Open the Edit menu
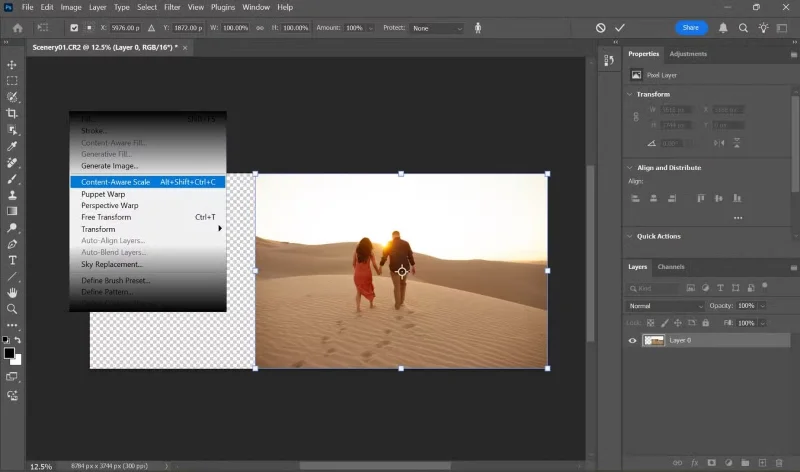800x472 pixels. point(47,7)
